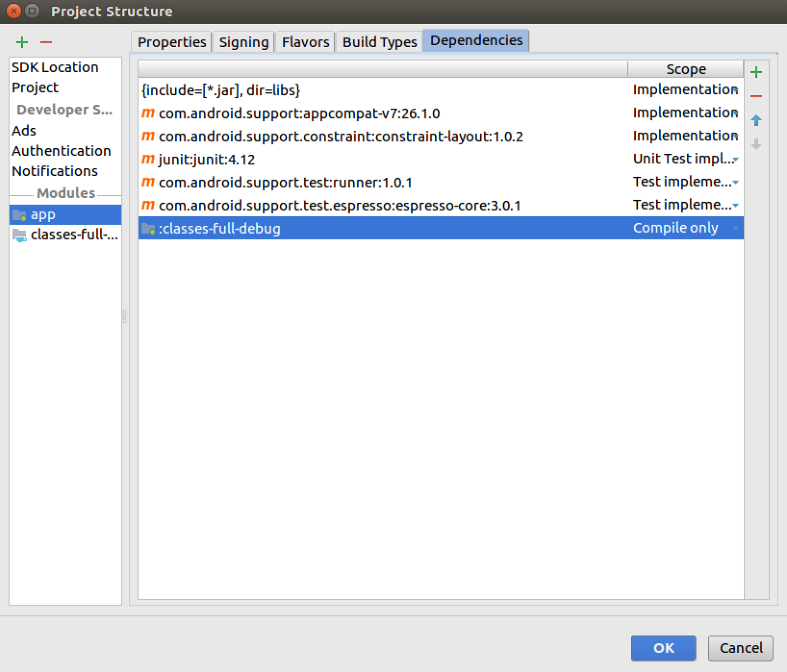Viewport: 787px width, 672px height.
Task: Open the Build Types tab
Action: [x=379, y=42]
